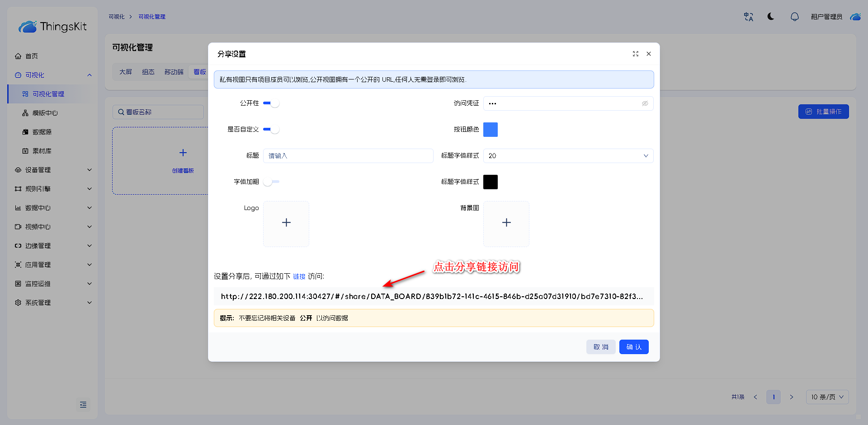Click plus icon to upload 背景图
868x425 pixels.
pyautogui.click(x=506, y=223)
